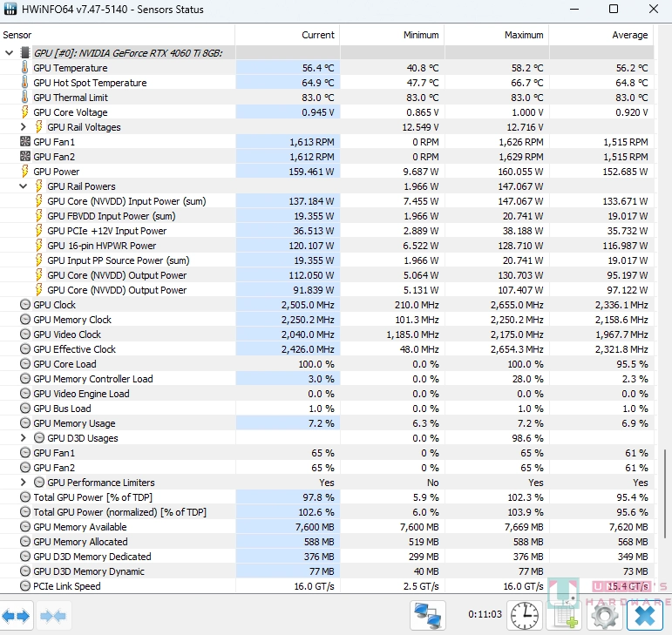Image resolution: width=672 pixels, height=635 pixels.
Task: Click thermometer icon beside GPU Thermal Limit
Action: [x=25, y=98]
